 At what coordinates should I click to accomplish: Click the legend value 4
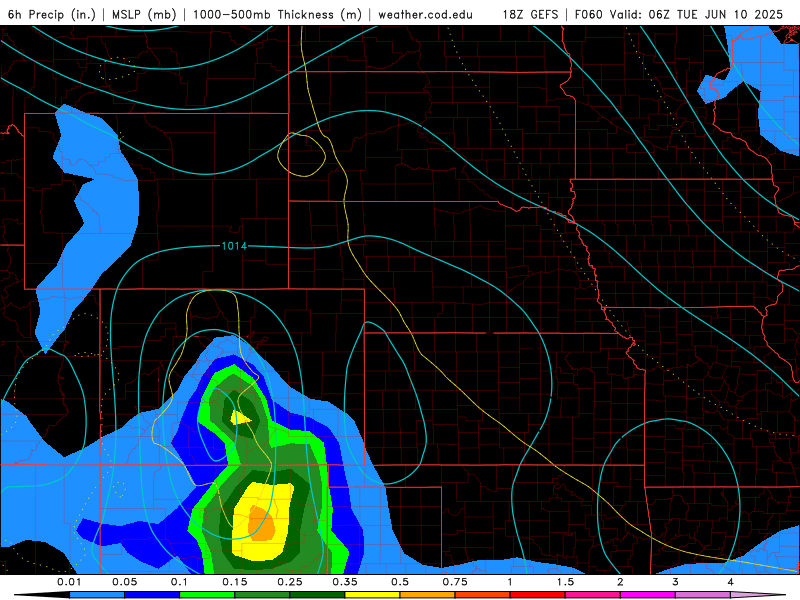pyautogui.click(x=731, y=582)
